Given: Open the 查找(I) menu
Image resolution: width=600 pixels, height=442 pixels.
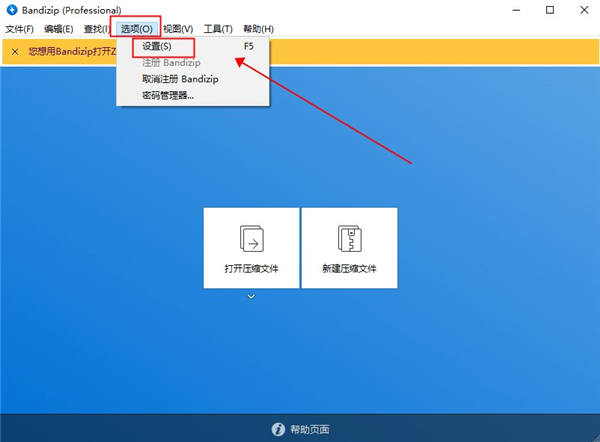Looking at the screenshot, I should click(97, 29).
